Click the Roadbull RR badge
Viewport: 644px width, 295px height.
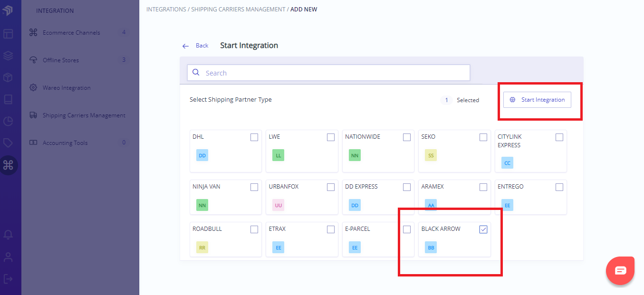[202, 247]
